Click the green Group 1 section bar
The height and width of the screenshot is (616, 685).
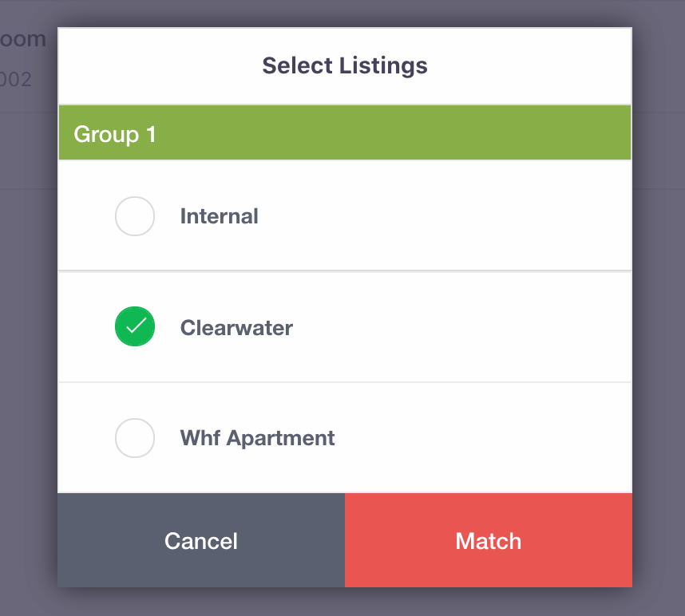[345, 132]
